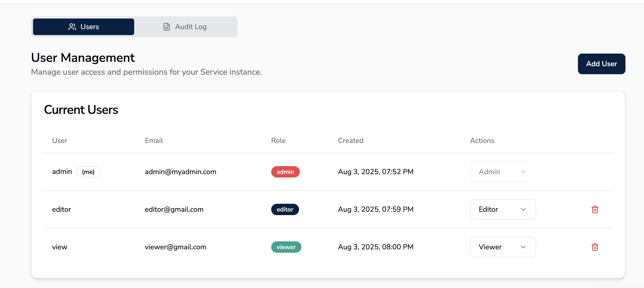Delete the view user via trash icon
644x288 pixels.
click(x=595, y=247)
